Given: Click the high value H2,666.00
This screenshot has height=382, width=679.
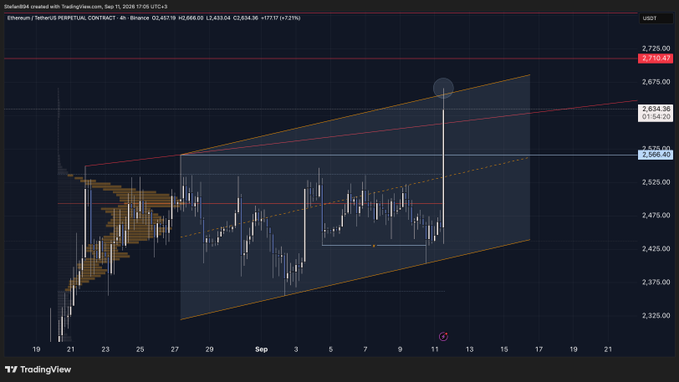Looking at the screenshot, I should pyautogui.click(x=191, y=18).
